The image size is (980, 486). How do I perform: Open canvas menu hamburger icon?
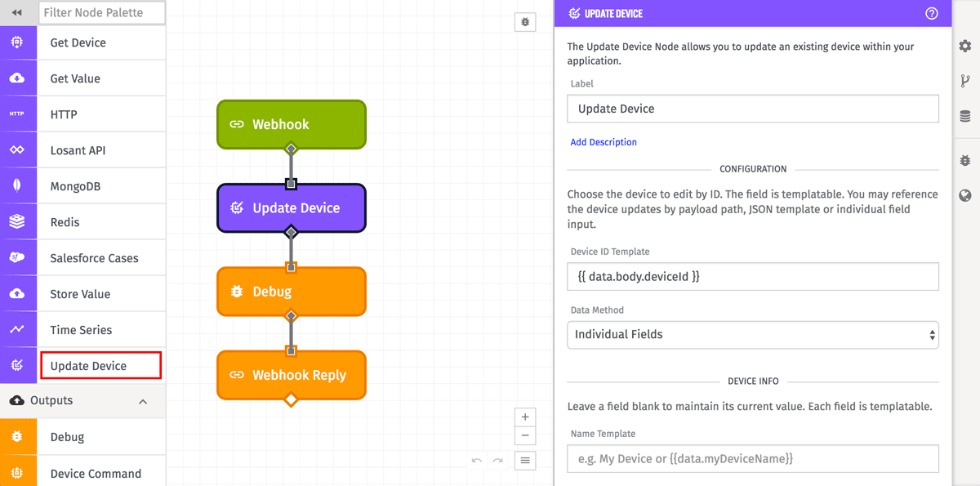pos(525,461)
